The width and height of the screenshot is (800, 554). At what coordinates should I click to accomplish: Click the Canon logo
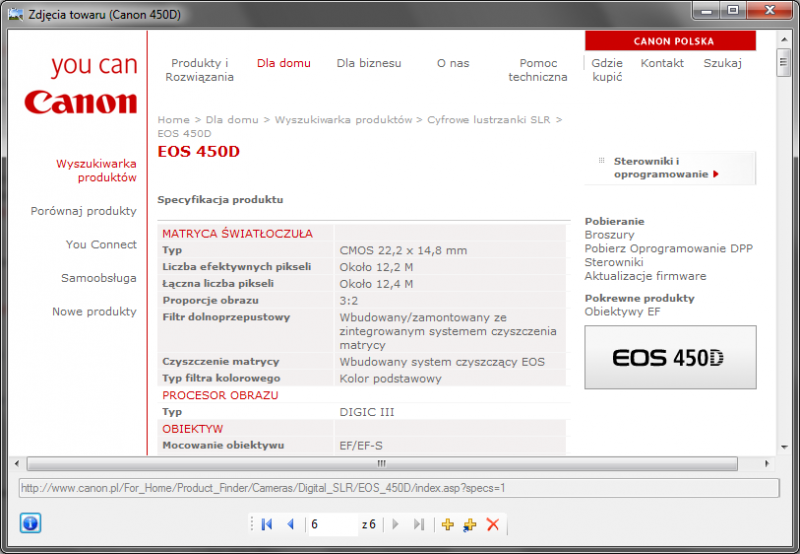pyautogui.click(x=81, y=102)
